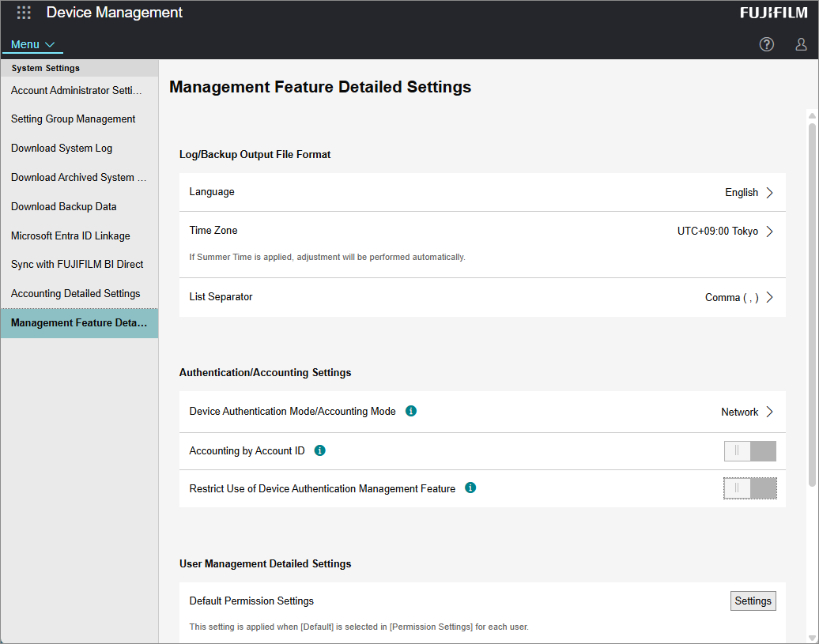The width and height of the screenshot is (819, 644).
Task: Open Language setting showing English
Action: pyautogui.click(x=482, y=192)
